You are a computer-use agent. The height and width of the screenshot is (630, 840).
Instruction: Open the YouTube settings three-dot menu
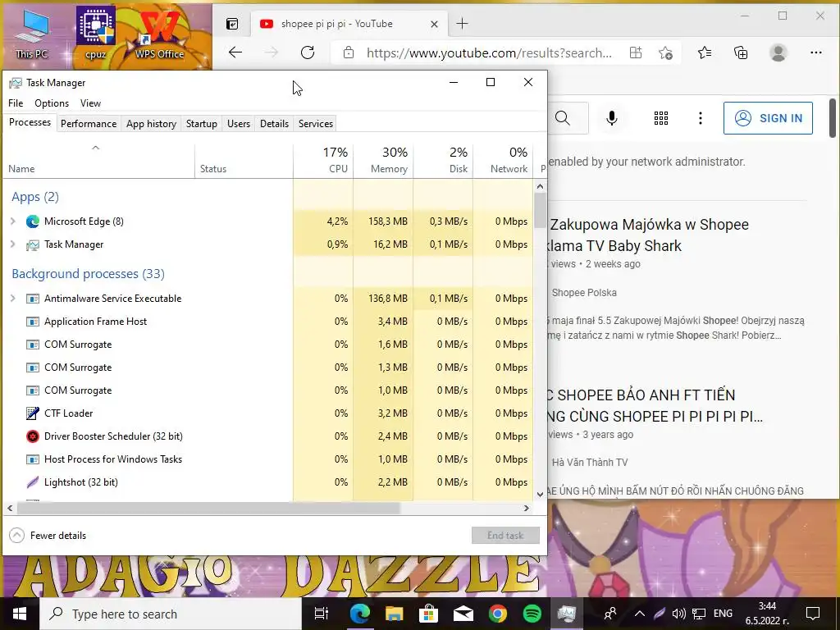pos(701,118)
